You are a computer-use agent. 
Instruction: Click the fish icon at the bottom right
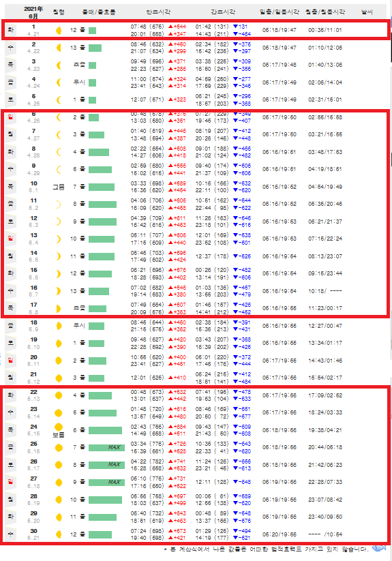[x=379, y=549]
